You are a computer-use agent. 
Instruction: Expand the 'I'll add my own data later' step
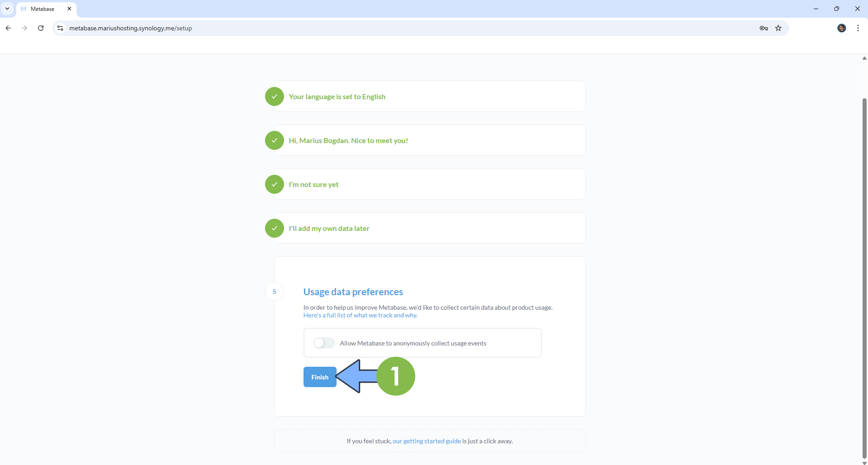329,229
